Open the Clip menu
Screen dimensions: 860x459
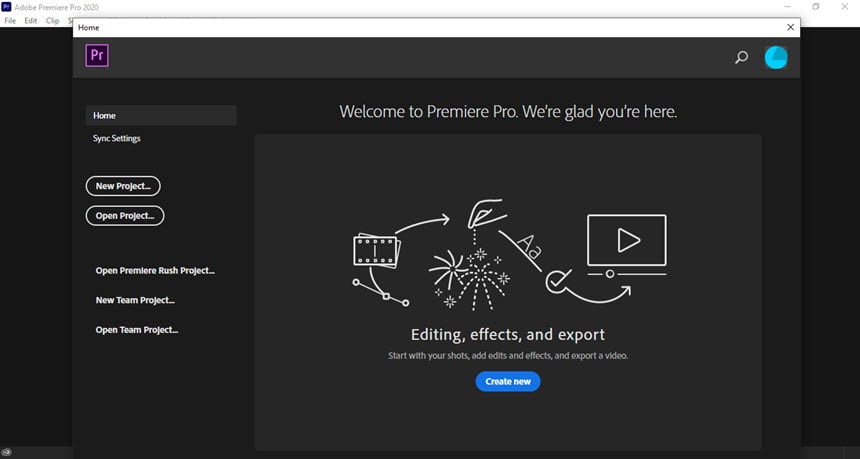coord(53,21)
